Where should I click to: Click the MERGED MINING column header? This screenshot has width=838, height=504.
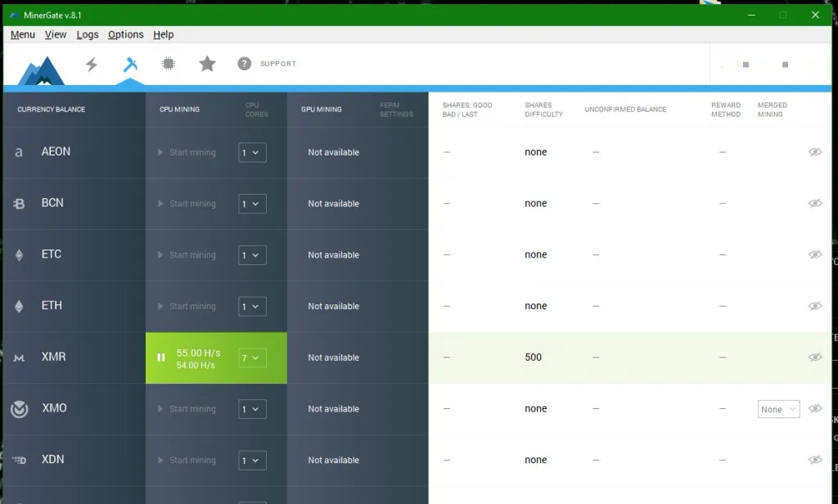tap(773, 110)
